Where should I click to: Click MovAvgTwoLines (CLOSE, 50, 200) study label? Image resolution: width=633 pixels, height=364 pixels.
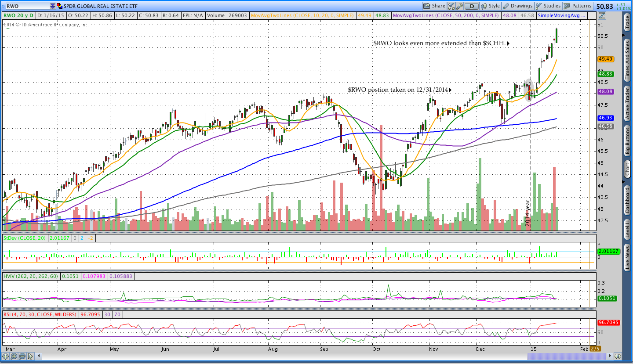[x=446, y=15]
